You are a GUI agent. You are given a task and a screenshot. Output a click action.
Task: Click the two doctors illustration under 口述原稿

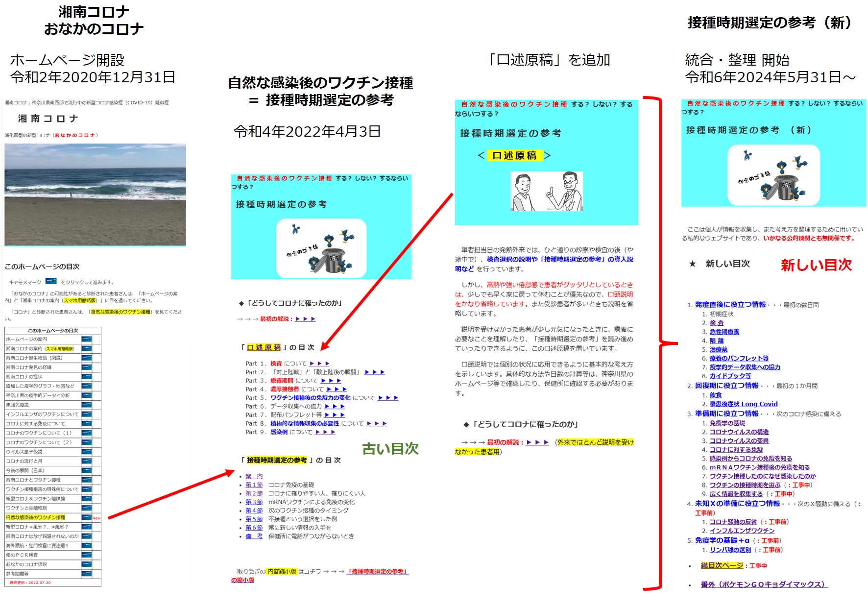[546, 192]
